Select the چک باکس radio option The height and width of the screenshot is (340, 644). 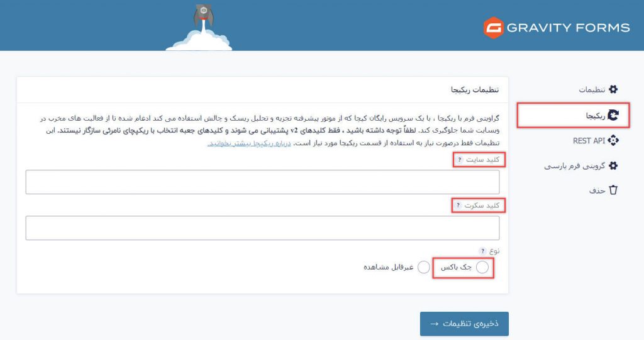(x=482, y=267)
